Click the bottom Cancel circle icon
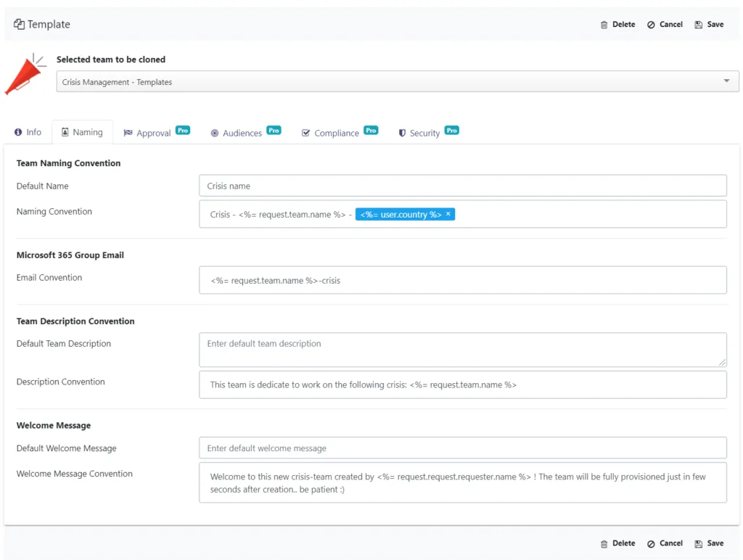Image resolution: width=743 pixels, height=560 pixels. coord(651,544)
